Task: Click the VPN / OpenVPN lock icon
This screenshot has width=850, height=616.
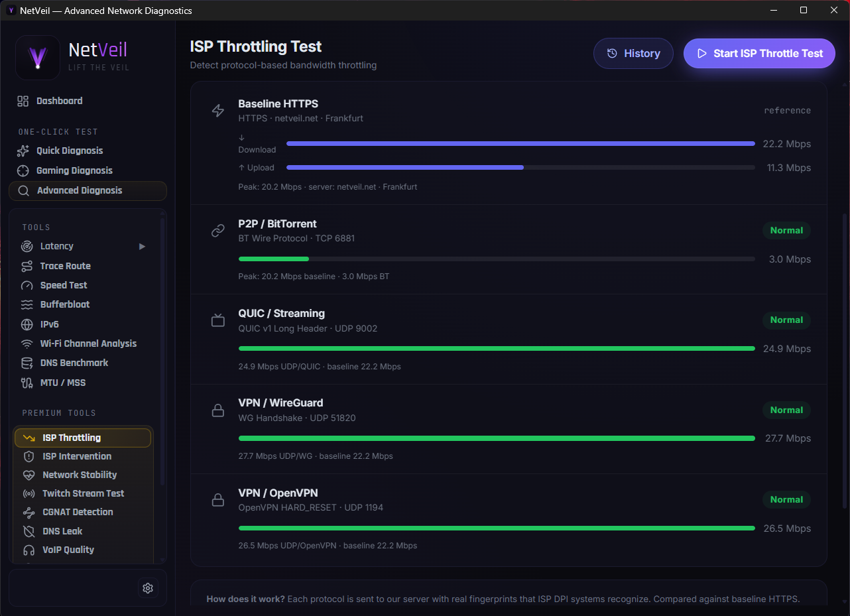Action: [x=218, y=500]
